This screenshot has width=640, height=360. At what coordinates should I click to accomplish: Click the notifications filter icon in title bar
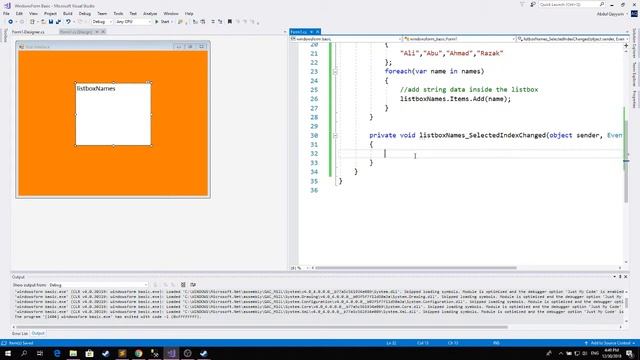click(522, 4)
